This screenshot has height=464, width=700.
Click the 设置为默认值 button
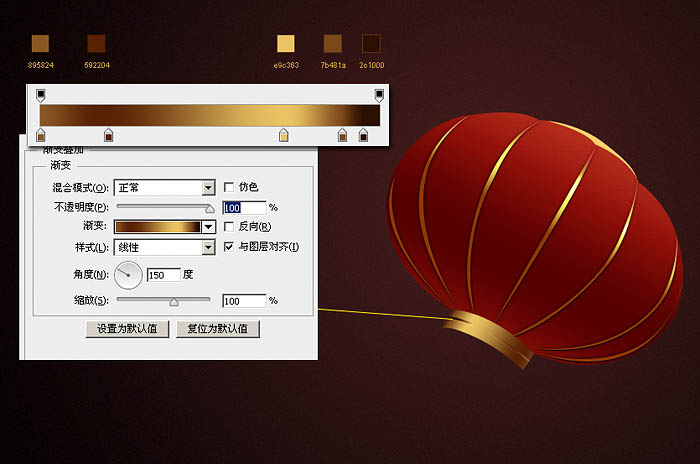tap(127, 329)
